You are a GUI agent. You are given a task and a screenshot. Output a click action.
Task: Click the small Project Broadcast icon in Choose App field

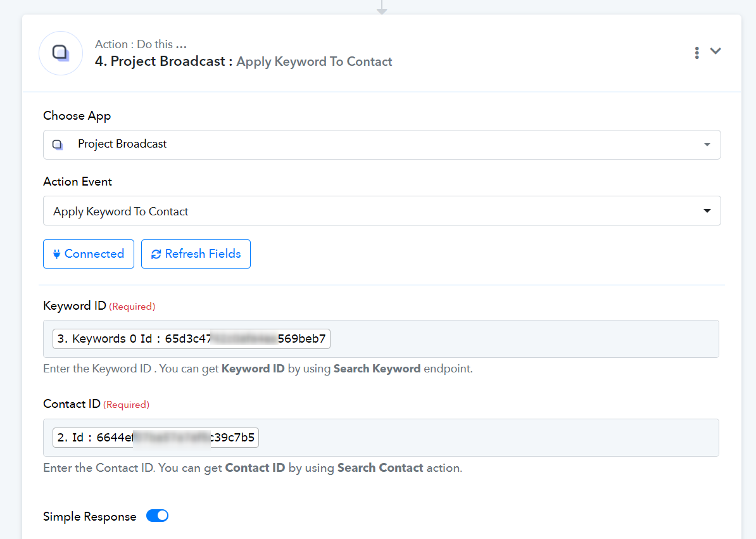click(x=58, y=144)
